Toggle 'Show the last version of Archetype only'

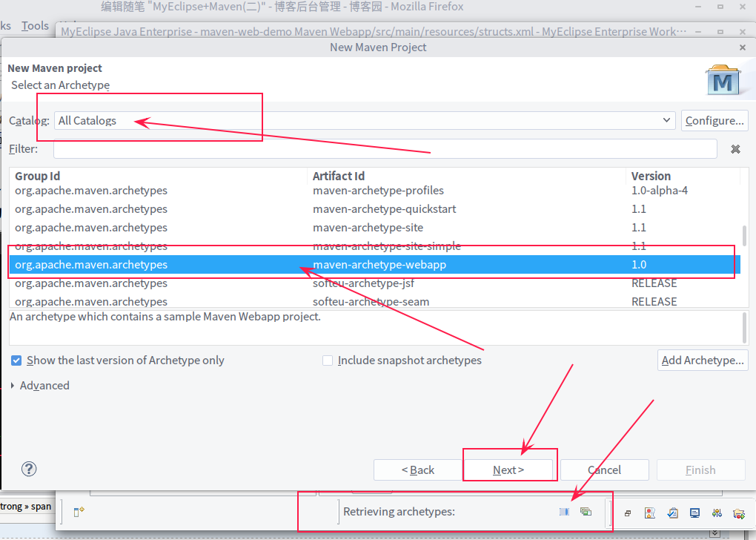click(x=16, y=360)
